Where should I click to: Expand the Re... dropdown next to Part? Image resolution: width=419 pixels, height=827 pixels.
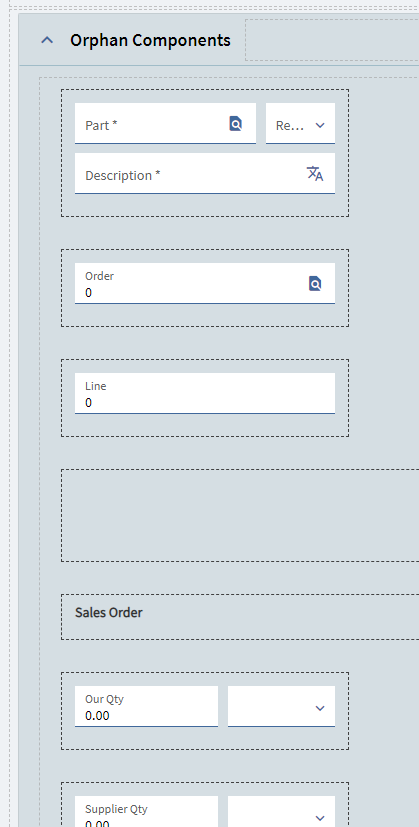tap(300, 123)
